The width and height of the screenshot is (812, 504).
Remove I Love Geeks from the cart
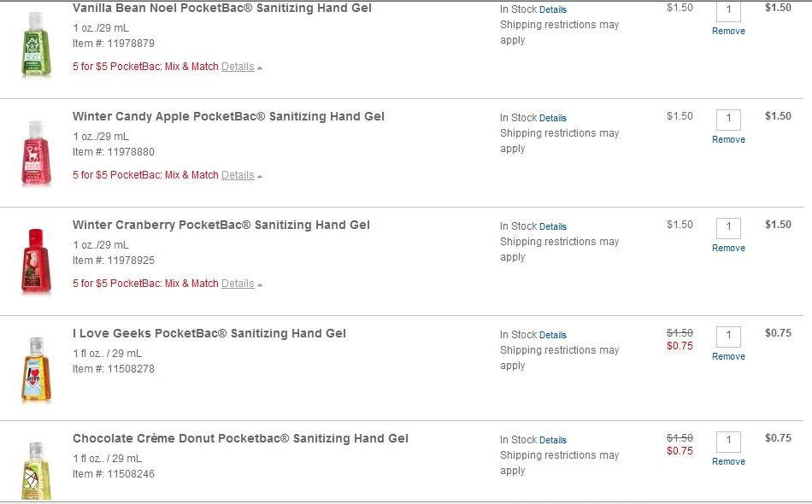click(x=728, y=356)
